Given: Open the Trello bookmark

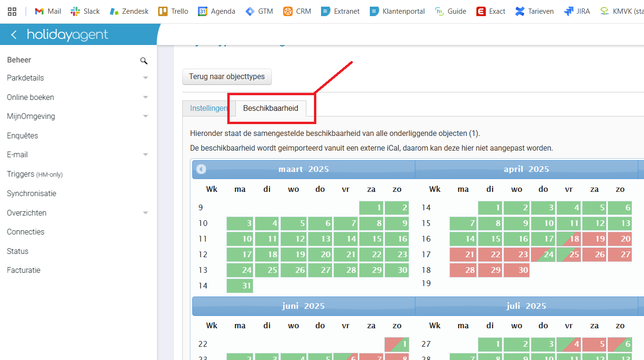Looking at the screenshot, I should click(173, 11).
